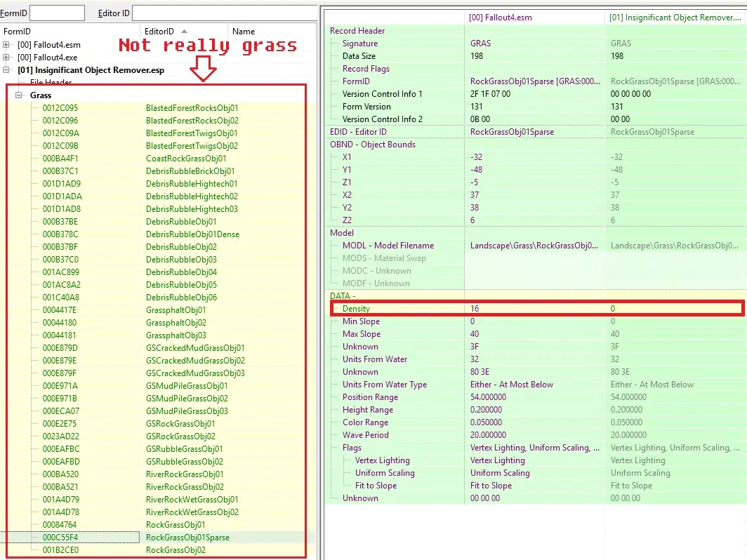747x560 pixels.
Task: Select the BlastedForestTwigsObj02 record
Action: coord(192,146)
